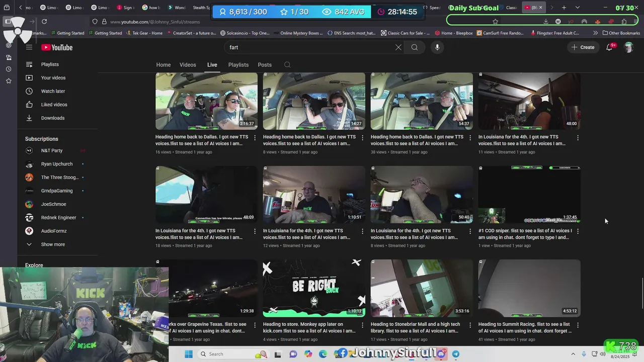Open Copilot from the taskbar
The width and height of the screenshot is (644, 362).
tap(308, 354)
